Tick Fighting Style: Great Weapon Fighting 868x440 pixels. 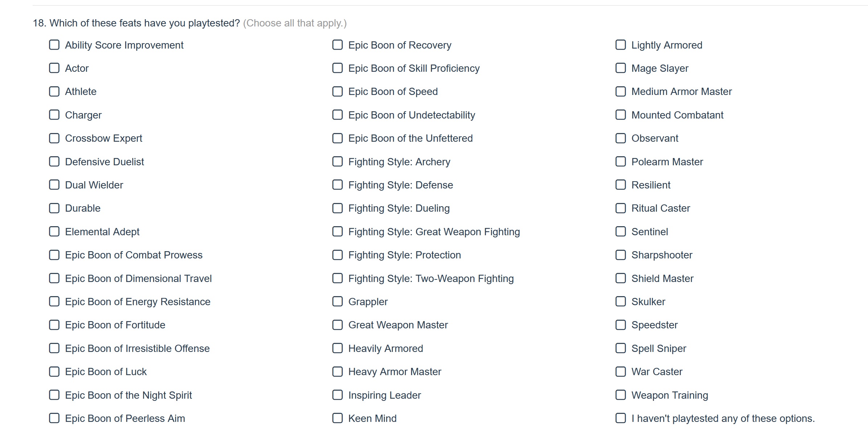coord(338,232)
